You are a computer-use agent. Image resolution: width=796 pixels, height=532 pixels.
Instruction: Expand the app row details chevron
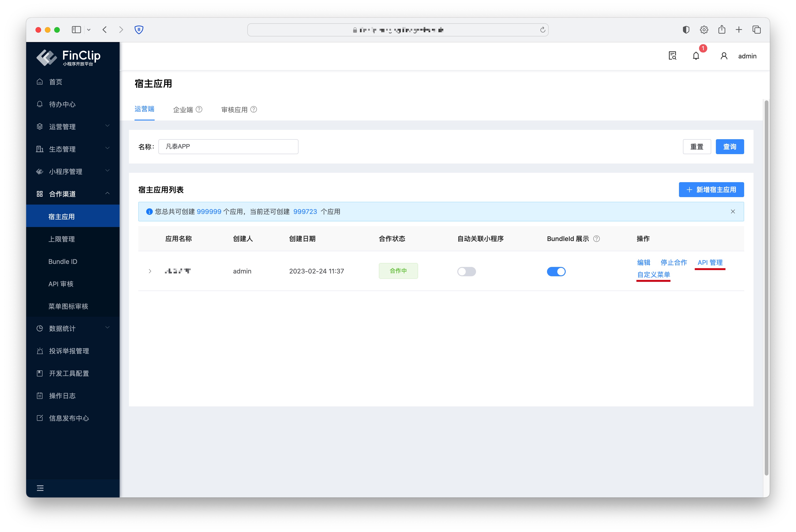pos(150,271)
